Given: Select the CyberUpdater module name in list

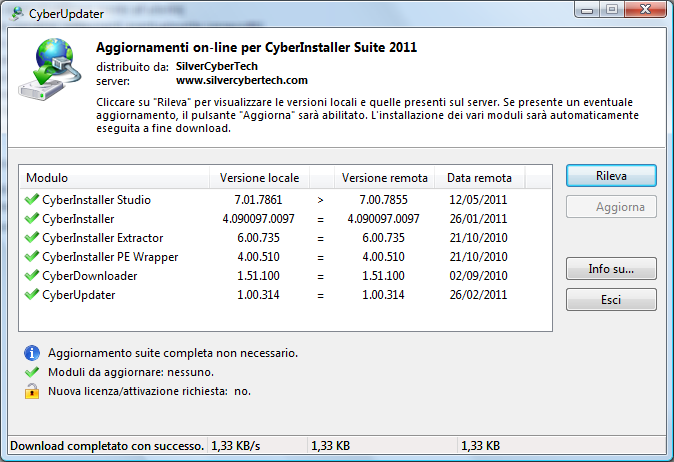Looking at the screenshot, I should [79, 295].
